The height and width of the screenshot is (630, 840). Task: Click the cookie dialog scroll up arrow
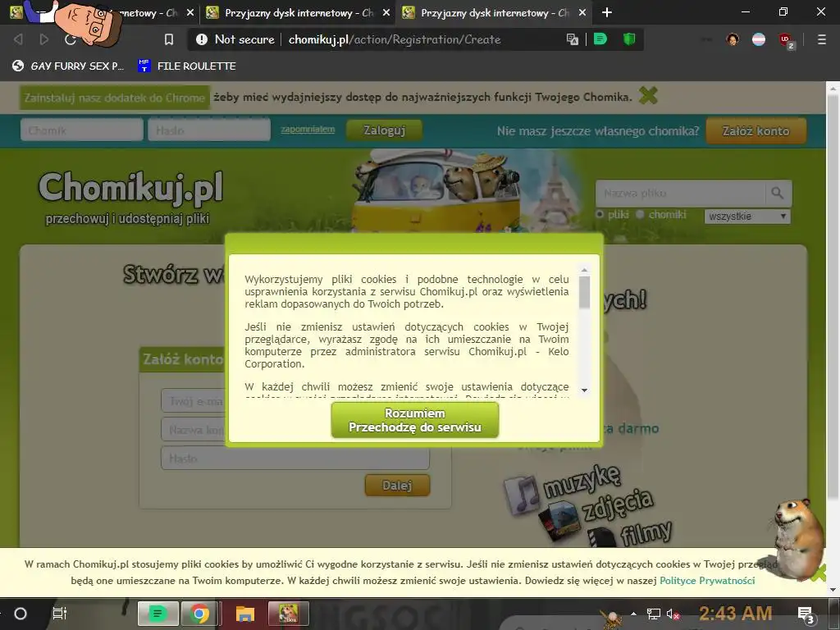584,269
